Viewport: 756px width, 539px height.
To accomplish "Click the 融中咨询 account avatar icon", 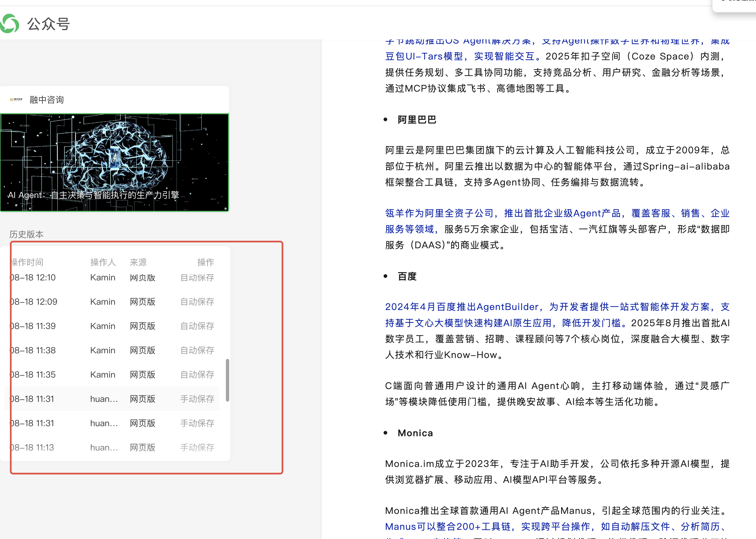I will pos(16,100).
